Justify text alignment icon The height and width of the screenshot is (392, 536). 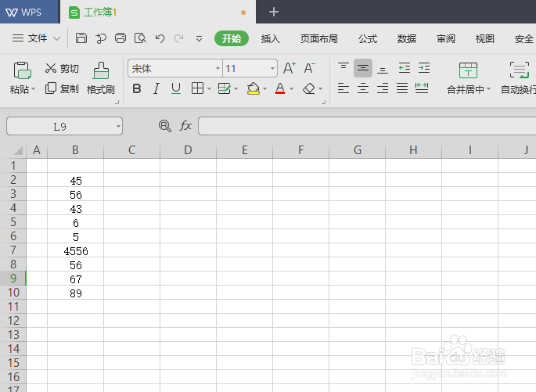[x=402, y=88]
